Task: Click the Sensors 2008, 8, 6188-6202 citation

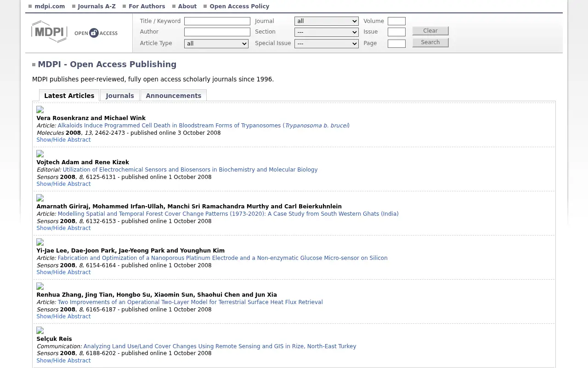Action: click(x=76, y=353)
